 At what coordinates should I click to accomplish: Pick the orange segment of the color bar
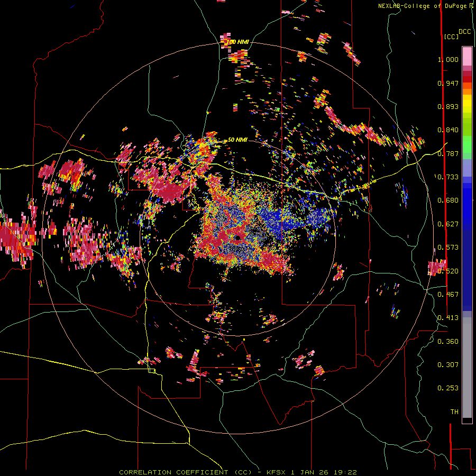click(x=467, y=89)
